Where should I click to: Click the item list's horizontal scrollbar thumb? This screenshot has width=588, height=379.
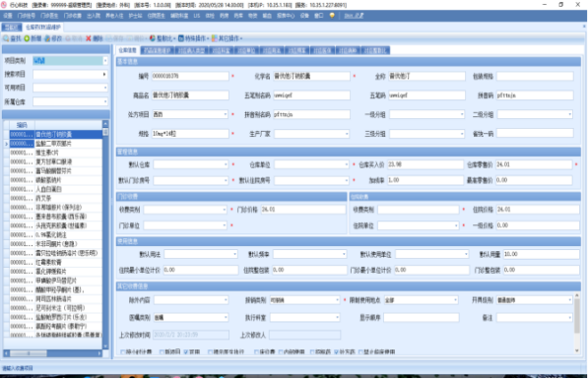click(x=29, y=353)
